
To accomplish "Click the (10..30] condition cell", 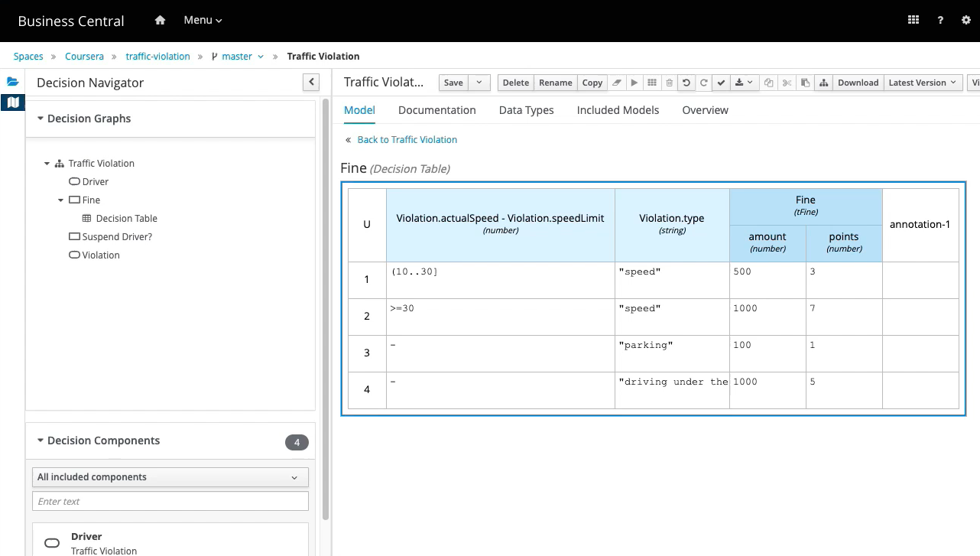I will coord(501,280).
